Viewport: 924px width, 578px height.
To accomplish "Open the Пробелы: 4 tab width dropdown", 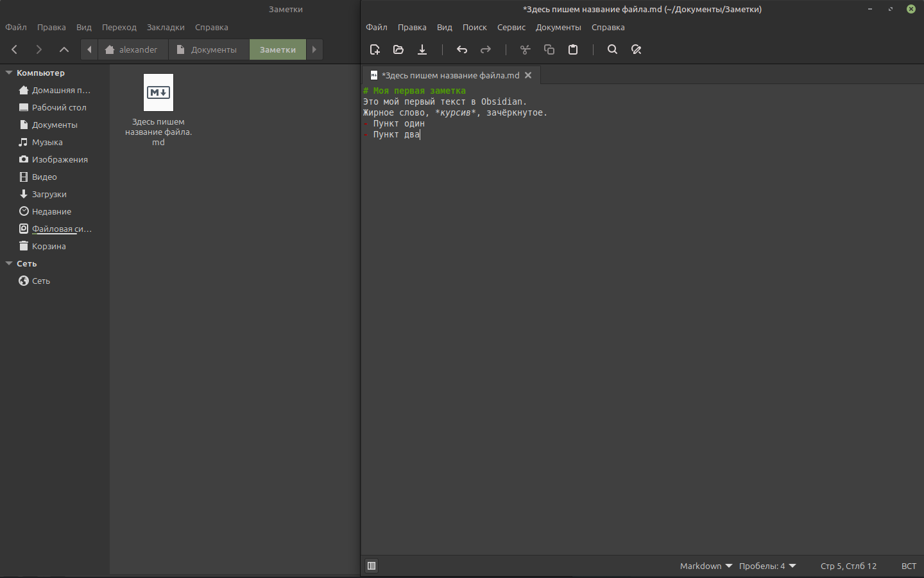I will pos(767,566).
